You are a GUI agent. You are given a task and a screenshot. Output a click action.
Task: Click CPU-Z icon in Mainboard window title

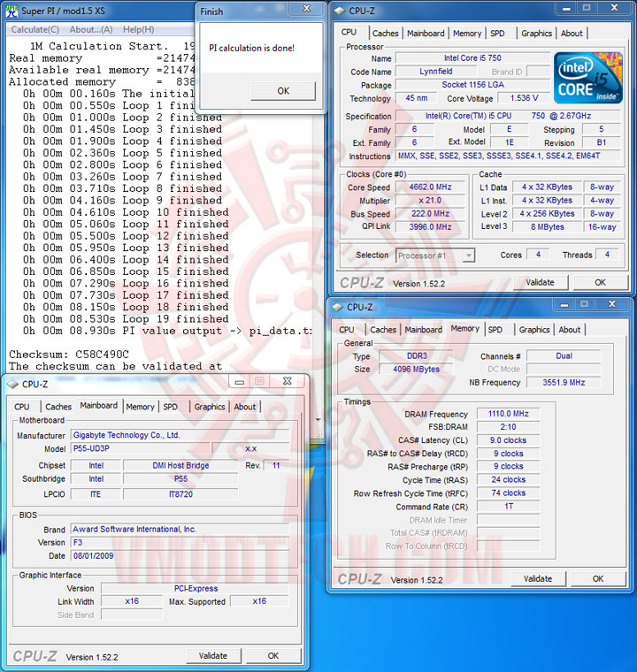click(13, 384)
